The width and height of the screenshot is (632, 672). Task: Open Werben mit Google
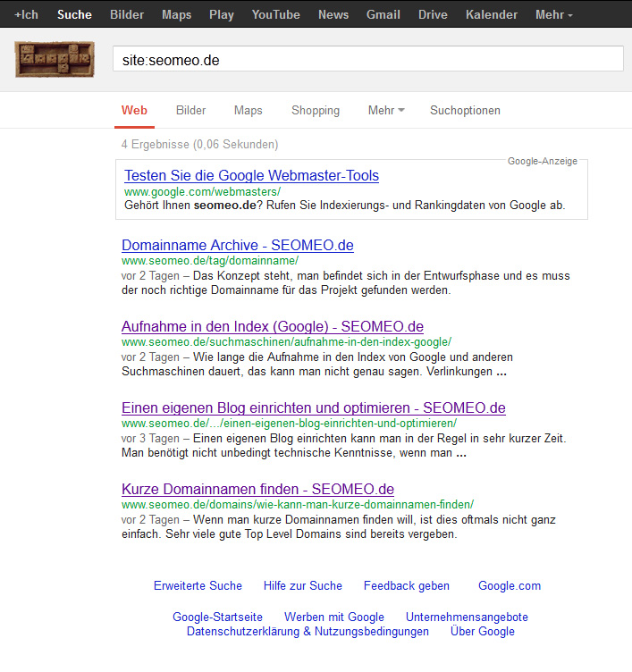[x=334, y=617]
